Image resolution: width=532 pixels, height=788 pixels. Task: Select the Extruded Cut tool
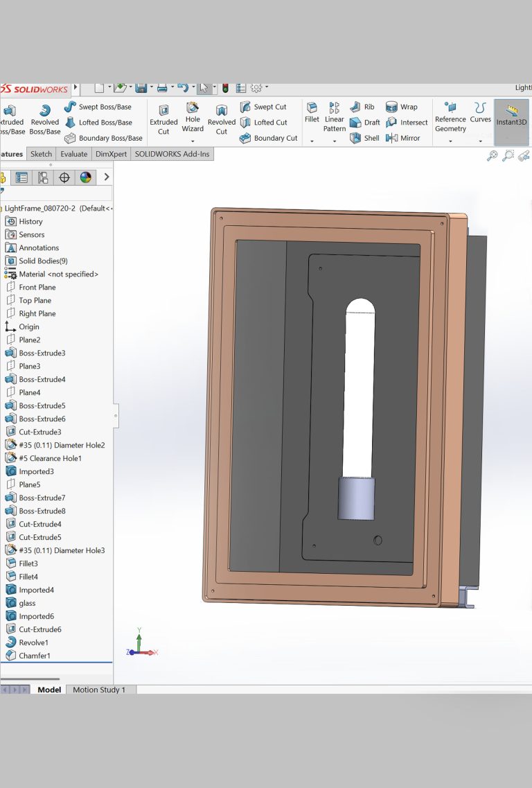(x=163, y=119)
